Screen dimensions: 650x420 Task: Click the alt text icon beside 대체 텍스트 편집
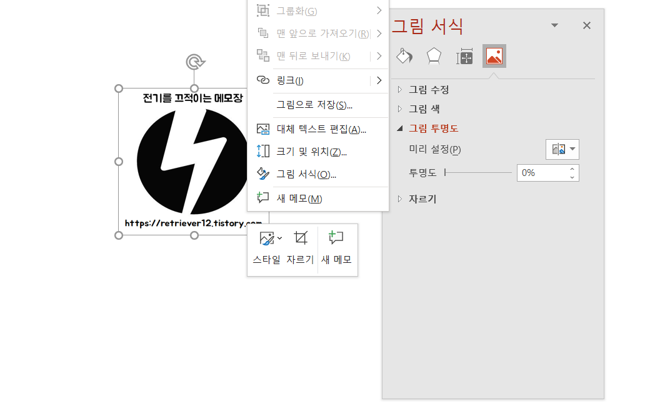pos(263,129)
